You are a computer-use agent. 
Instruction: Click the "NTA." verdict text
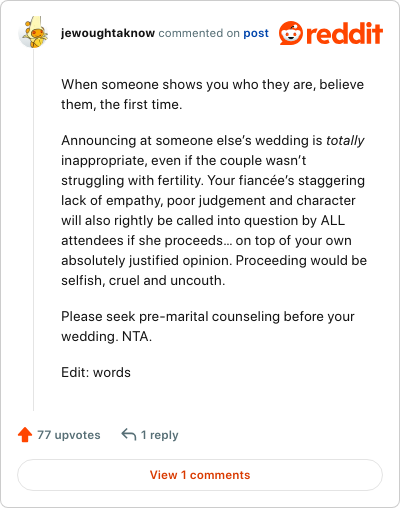coord(137,337)
